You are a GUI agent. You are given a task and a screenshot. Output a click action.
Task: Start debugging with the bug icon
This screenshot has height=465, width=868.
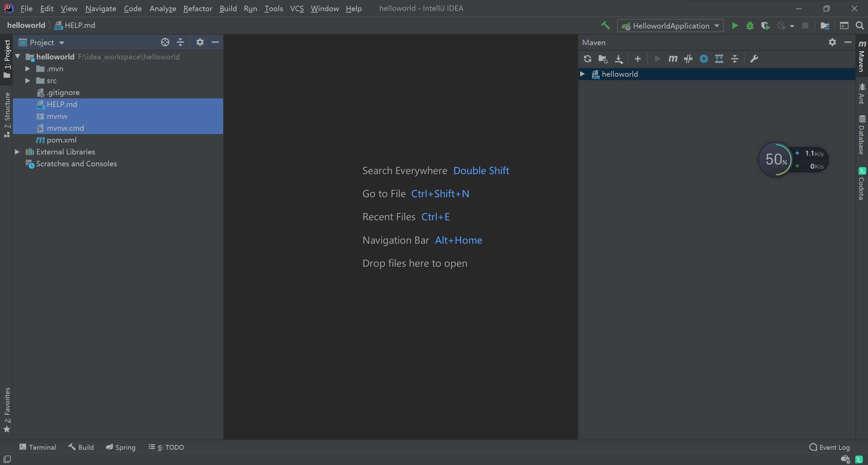coord(750,25)
